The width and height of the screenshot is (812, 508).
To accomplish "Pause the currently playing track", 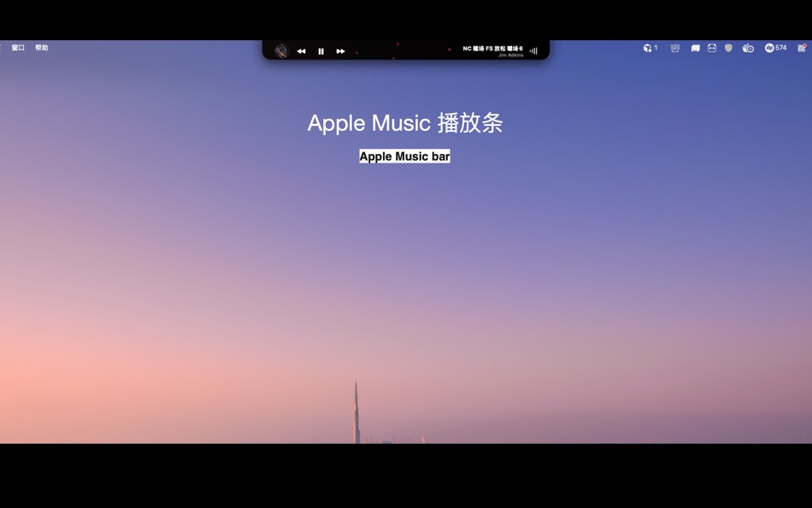I will (321, 51).
